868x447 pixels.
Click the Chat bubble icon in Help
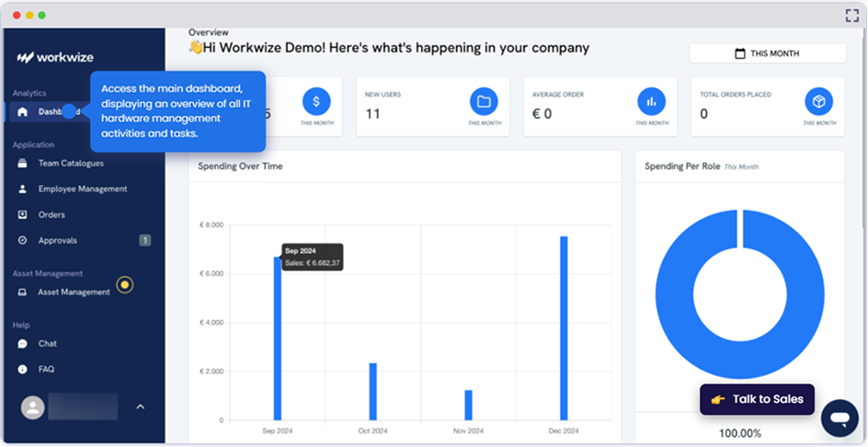(23, 344)
